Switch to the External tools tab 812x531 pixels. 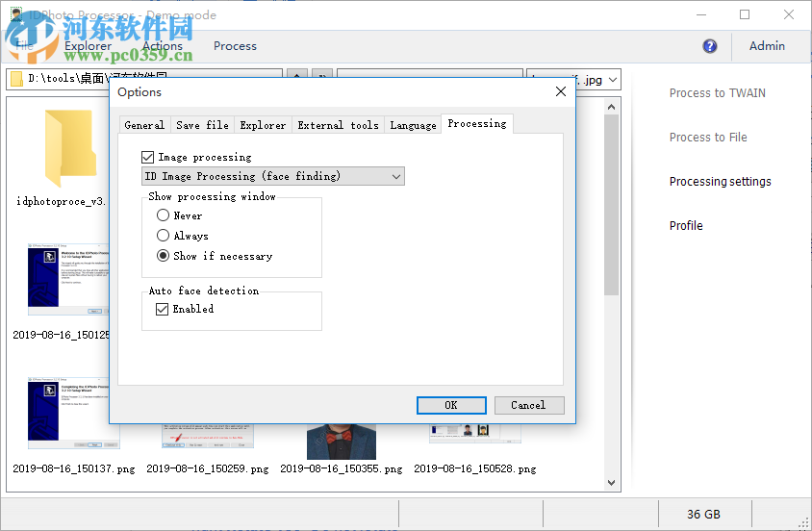coord(338,125)
